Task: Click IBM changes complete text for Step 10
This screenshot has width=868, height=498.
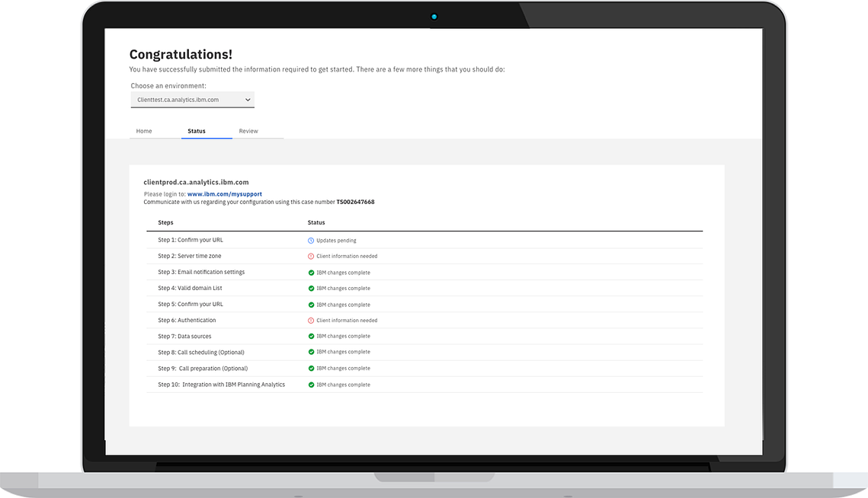Action: coord(343,385)
